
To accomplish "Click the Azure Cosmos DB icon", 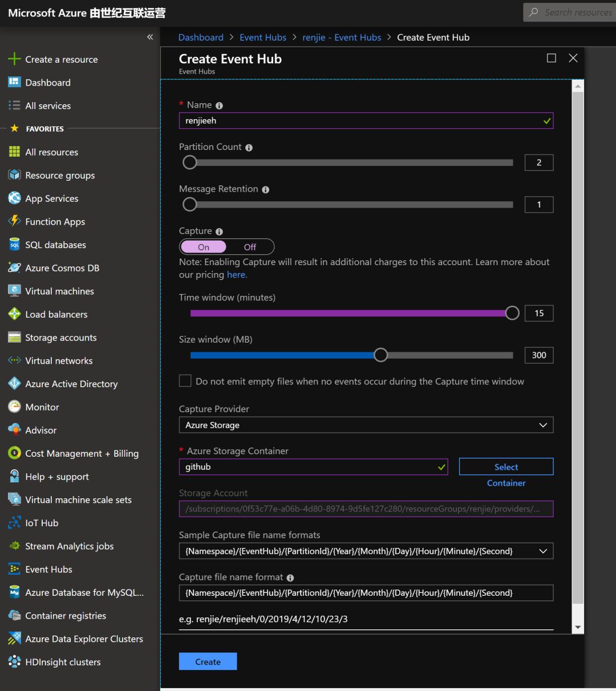I will tap(14, 268).
